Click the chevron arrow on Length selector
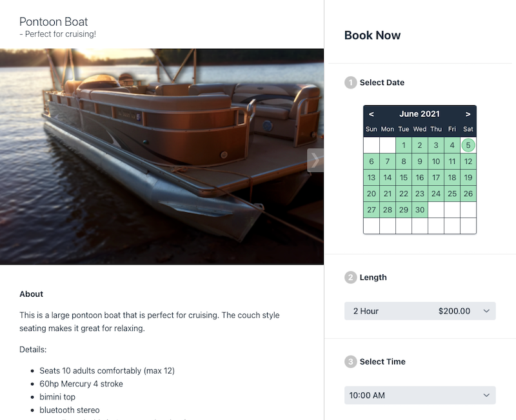Screen dimensions: 516x420 click(x=486, y=311)
